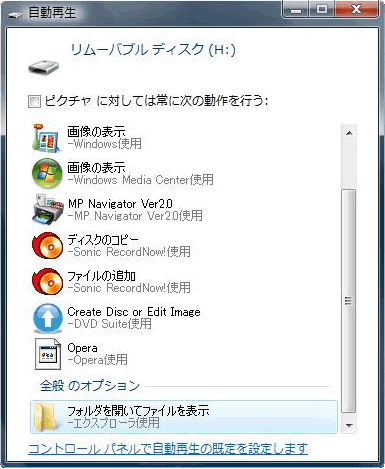Viewport: 385px width, 469px height.
Task: Click the Explorer folder icon
Action: coord(46,417)
